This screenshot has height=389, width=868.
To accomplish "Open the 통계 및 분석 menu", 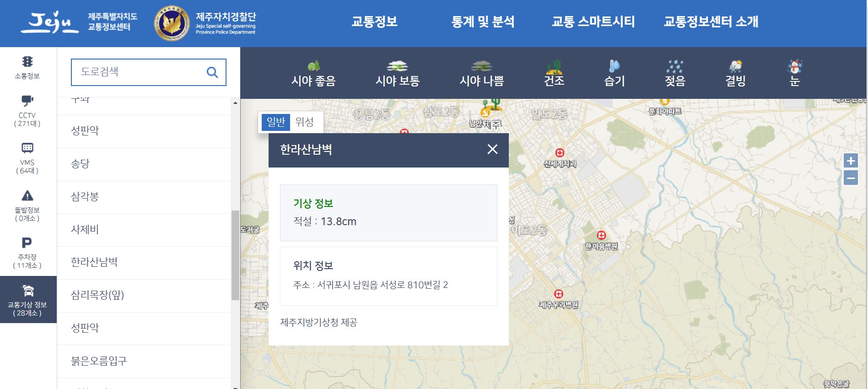I will (483, 22).
